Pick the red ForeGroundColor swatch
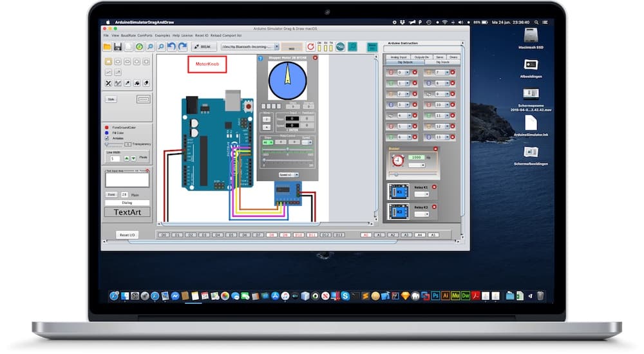Image resolution: width=644 pixels, height=354 pixels. (107, 127)
